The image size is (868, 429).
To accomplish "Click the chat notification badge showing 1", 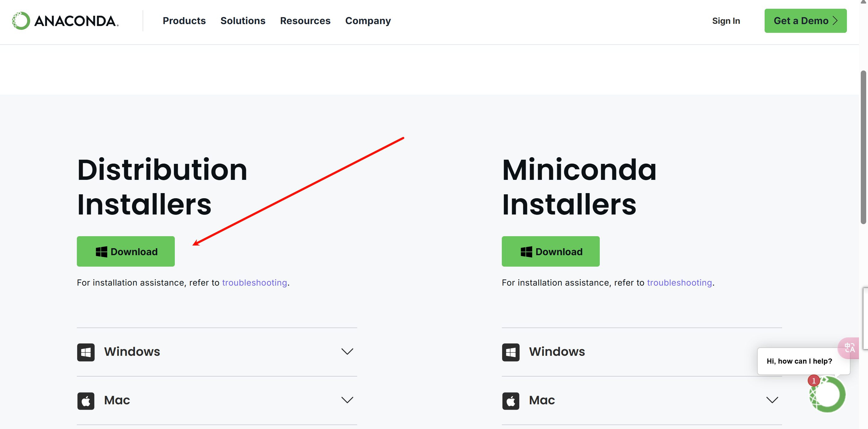I will pyautogui.click(x=813, y=381).
